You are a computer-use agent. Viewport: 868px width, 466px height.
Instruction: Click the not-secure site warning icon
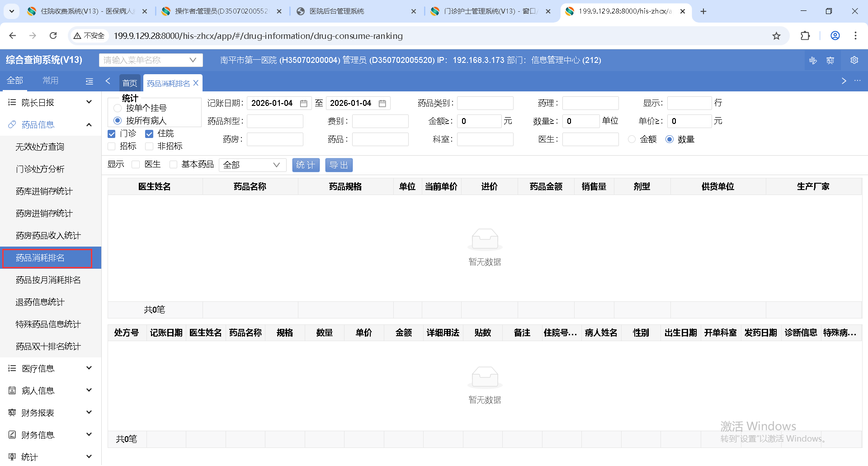point(77,36)
